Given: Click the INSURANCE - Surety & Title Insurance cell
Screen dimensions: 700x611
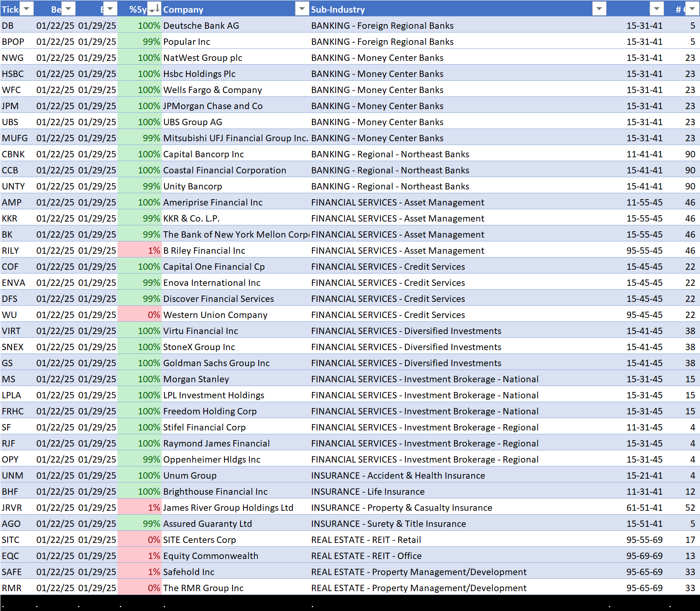Looking at the screenshot, I should [388, 524].
